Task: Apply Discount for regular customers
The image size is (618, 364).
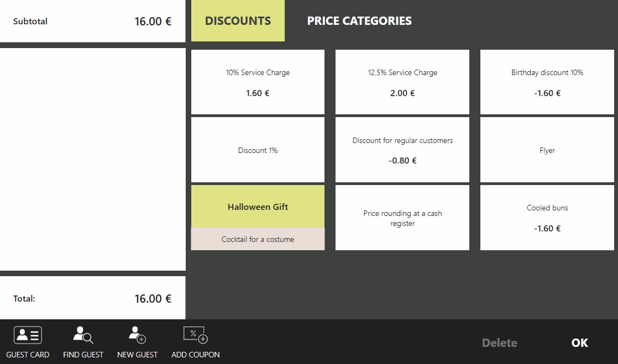Action: click(402, 150)
